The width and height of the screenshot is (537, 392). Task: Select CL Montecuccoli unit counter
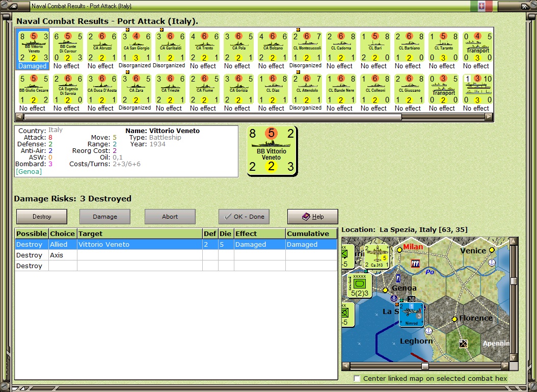[x=307, y=46]
